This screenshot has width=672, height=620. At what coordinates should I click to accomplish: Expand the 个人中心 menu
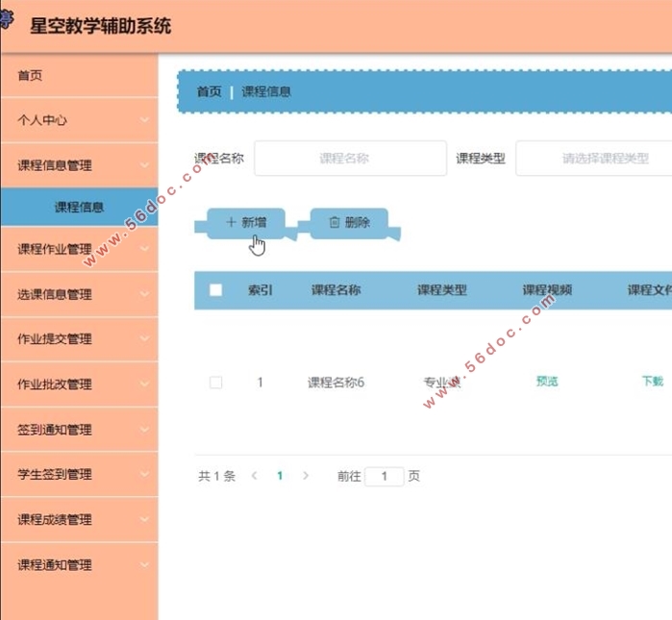coord(79,120)
